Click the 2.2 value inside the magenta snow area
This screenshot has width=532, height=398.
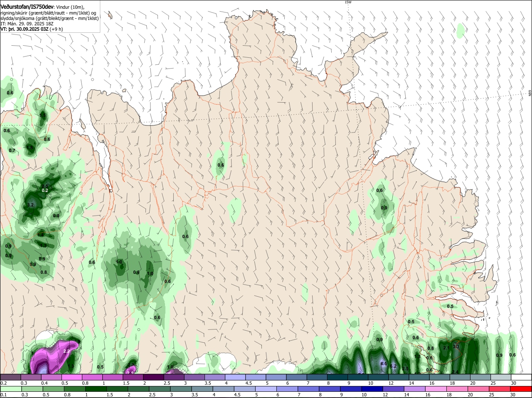pyautogui.click(x=66, y=351)
